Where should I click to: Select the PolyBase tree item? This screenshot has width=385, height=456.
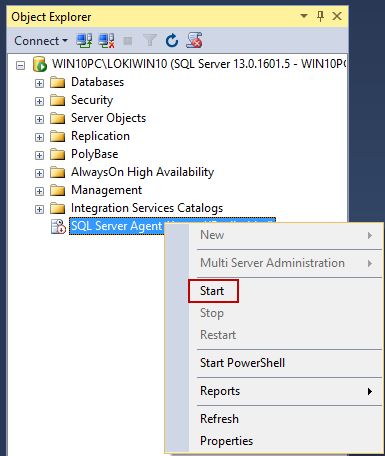[95, 154]
